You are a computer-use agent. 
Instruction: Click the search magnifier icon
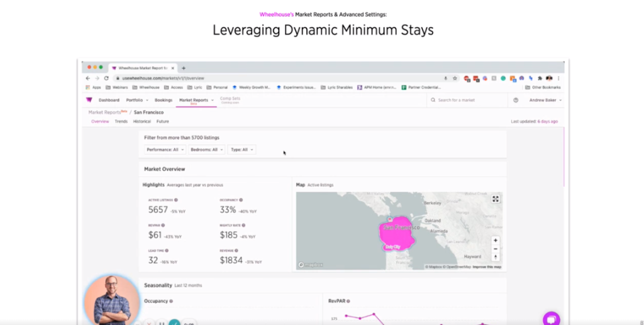tap(433, 100)
